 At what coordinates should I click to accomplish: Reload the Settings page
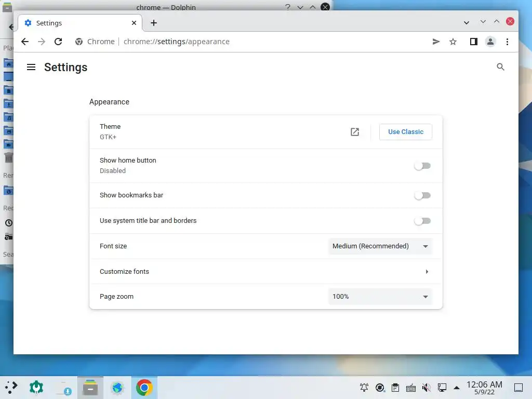click(x=58, y=42)
